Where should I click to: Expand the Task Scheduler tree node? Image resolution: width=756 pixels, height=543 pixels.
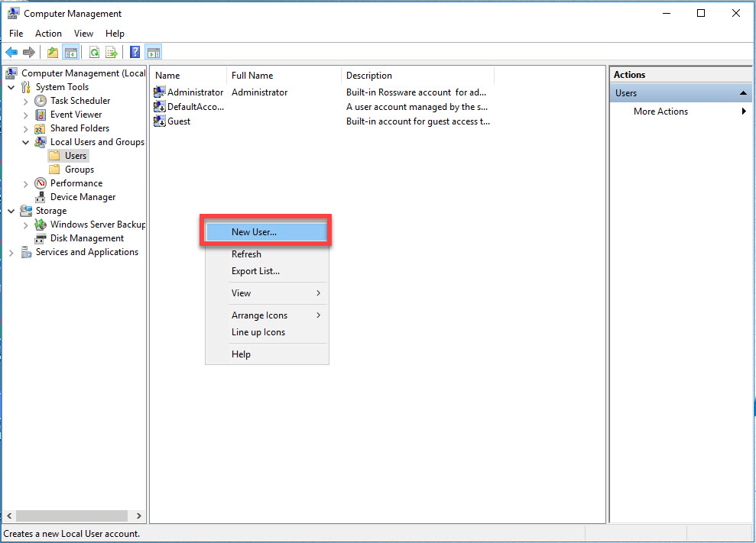coord(26,101)
